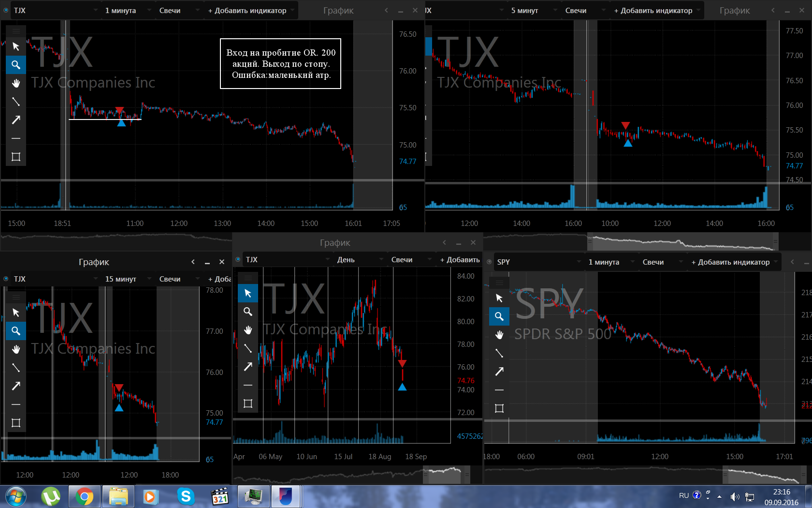Pick the arrow tool in the TJX 15-minute chart
The height and width of the screenshot is (508, 812).
point(16,386)
